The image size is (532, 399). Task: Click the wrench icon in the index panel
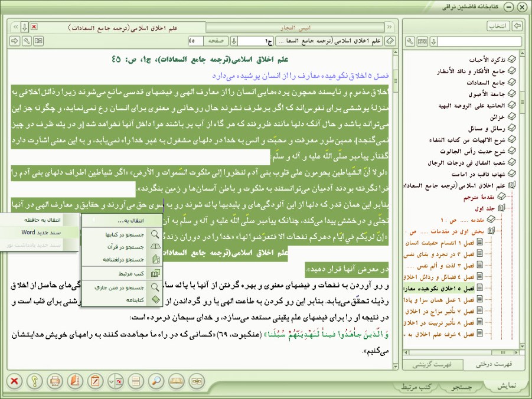(x=410, y=42)
